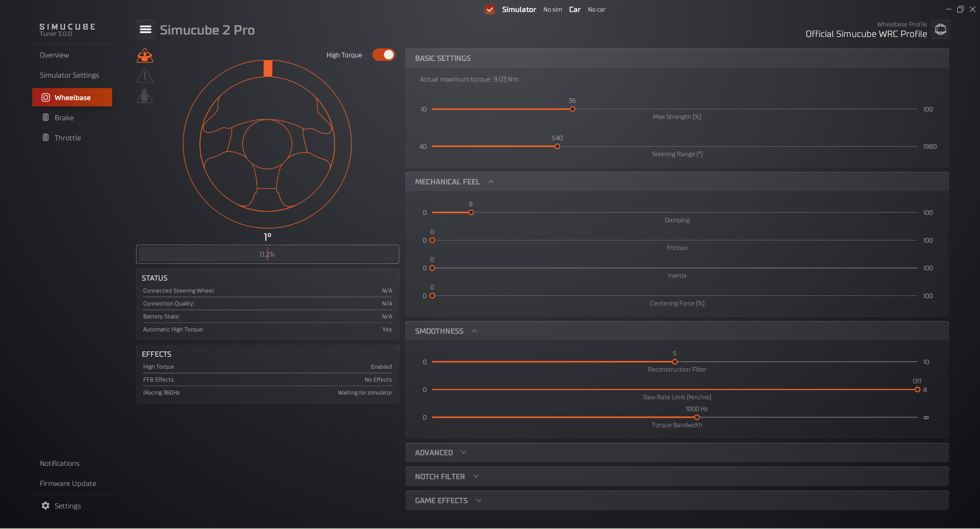Switch to Simulator Settings
This screenshot has width=980, height=529.
click(69, 75)
